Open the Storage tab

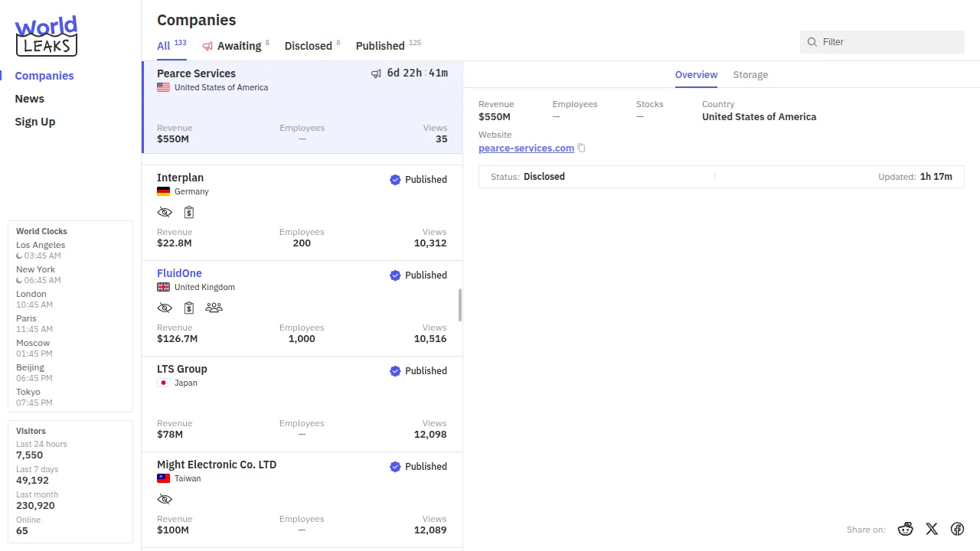750,75
